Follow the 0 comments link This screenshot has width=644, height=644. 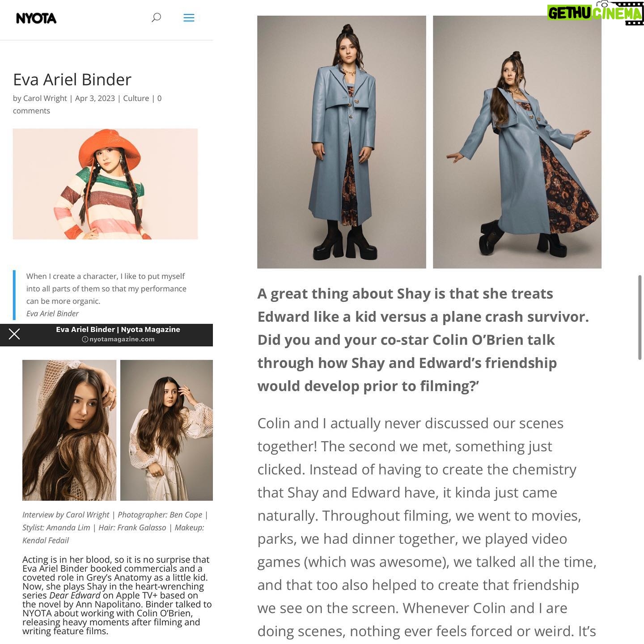point(87,104)
